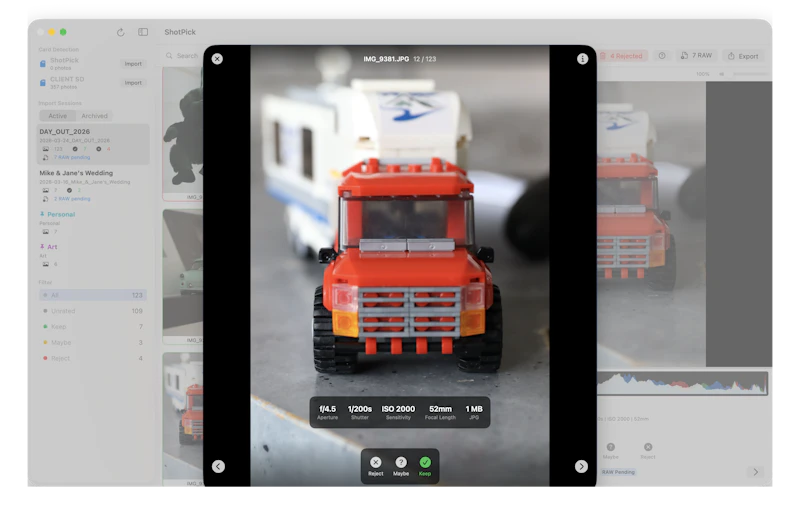The width and height of the screenshot is (800, 529).
Task: Filter photos by Reject
Action: (x=93, y=358)
